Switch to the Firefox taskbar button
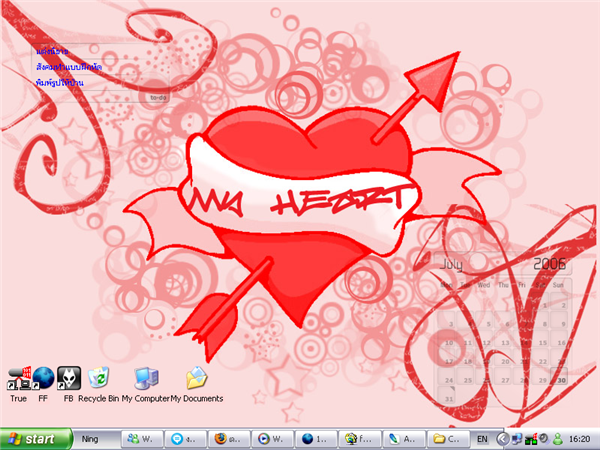 point(229,439)
